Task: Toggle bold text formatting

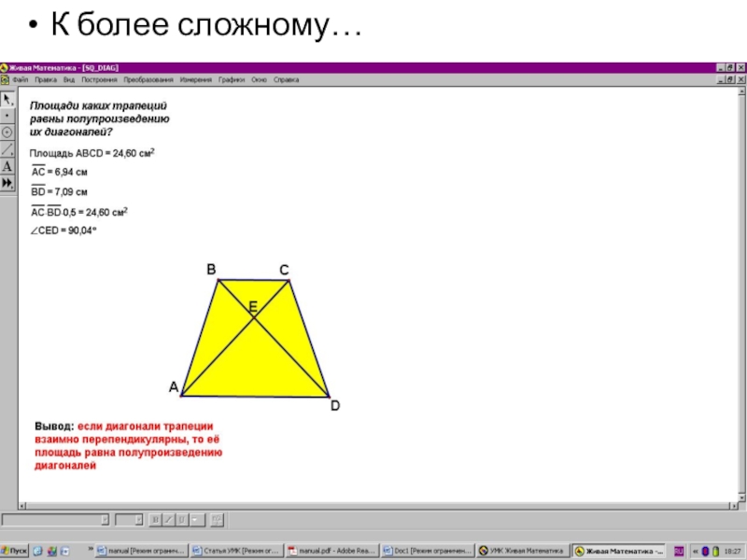Action: (x=156, y=519)
